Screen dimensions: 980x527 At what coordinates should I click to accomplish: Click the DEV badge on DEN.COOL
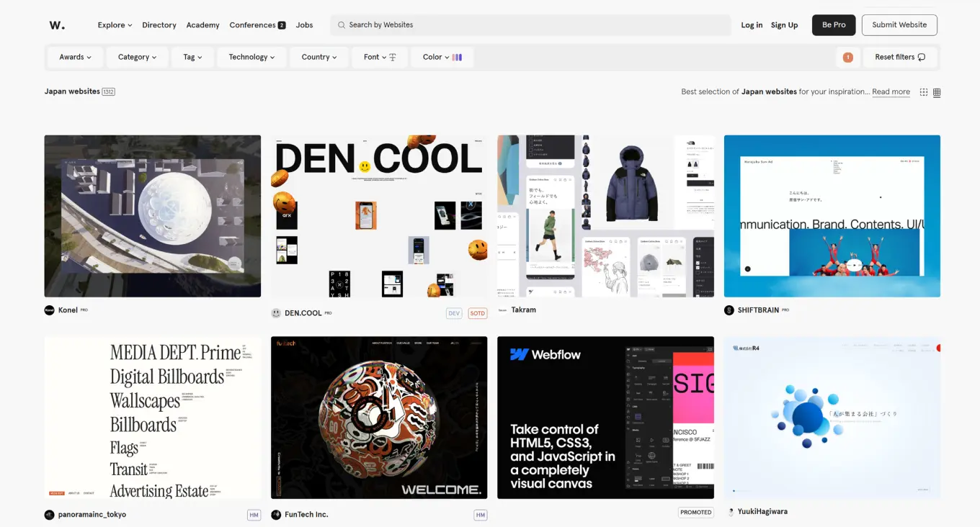point(454,313)
